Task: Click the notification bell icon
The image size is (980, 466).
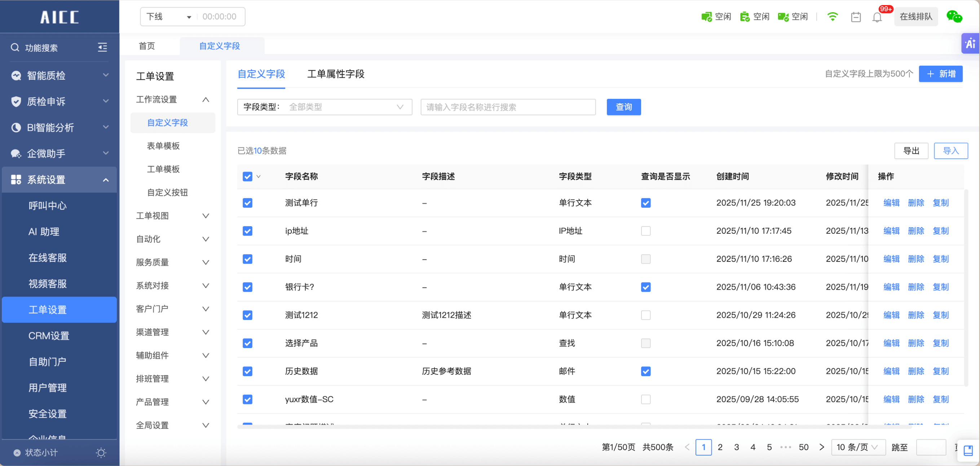Action: [x=877, y=17]
